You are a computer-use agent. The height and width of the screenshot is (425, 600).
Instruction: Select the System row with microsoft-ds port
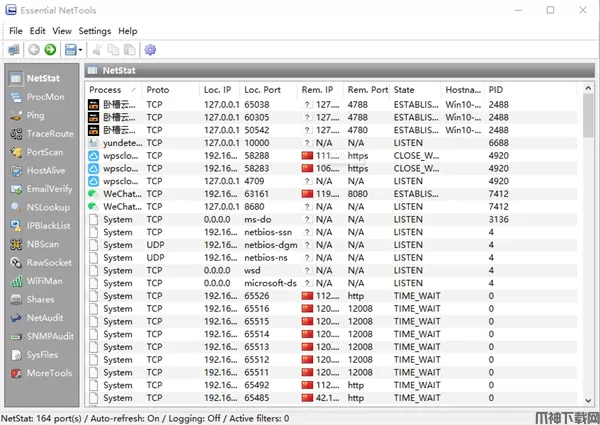pyautogui.click(x=331, y=283)
